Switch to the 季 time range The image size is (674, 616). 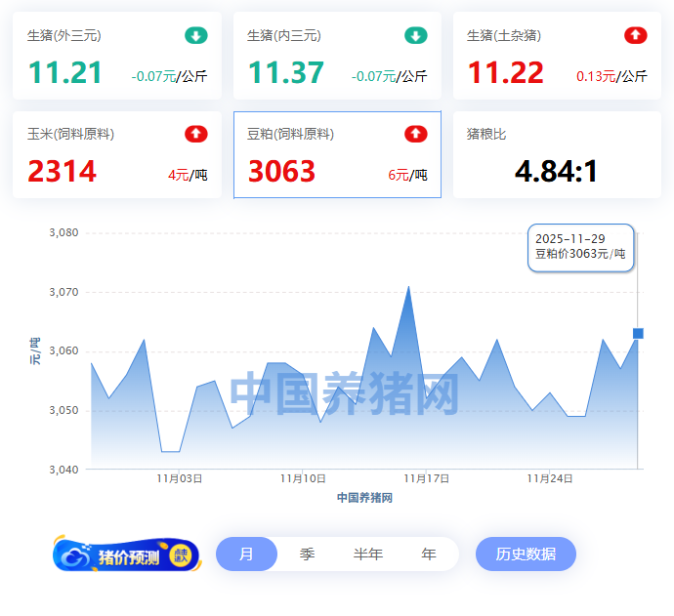click(307, 554)
